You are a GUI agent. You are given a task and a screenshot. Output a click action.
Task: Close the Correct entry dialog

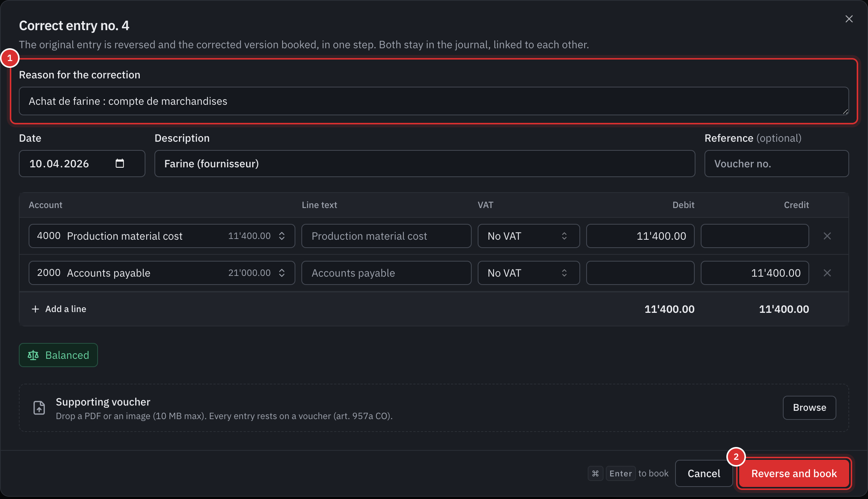pyautogui.click(x=849, y=19)
